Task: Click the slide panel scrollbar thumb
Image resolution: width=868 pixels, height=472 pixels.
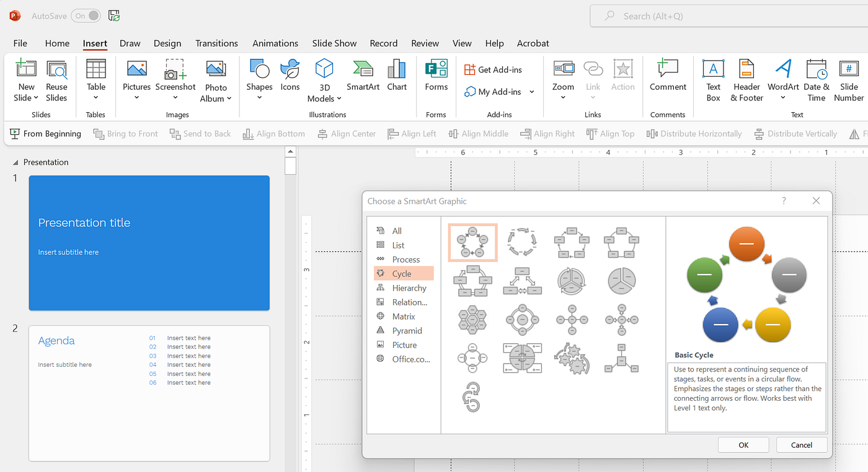Action: (290, 166)
